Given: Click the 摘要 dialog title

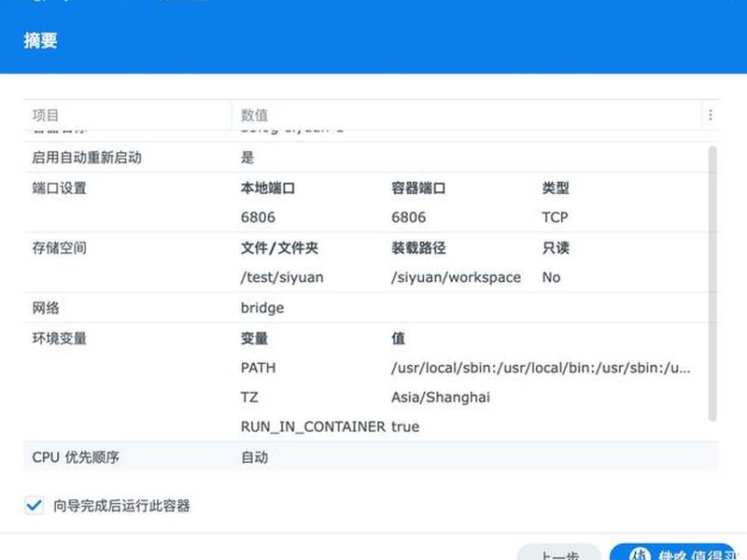Looking at the screenshot, I should [40, 40].
